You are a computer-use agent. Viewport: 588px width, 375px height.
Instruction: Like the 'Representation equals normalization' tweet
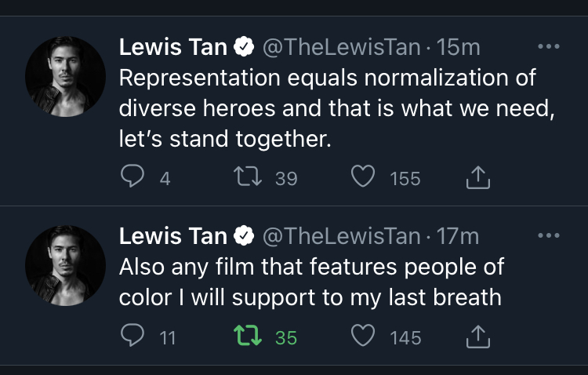(362, 178)
